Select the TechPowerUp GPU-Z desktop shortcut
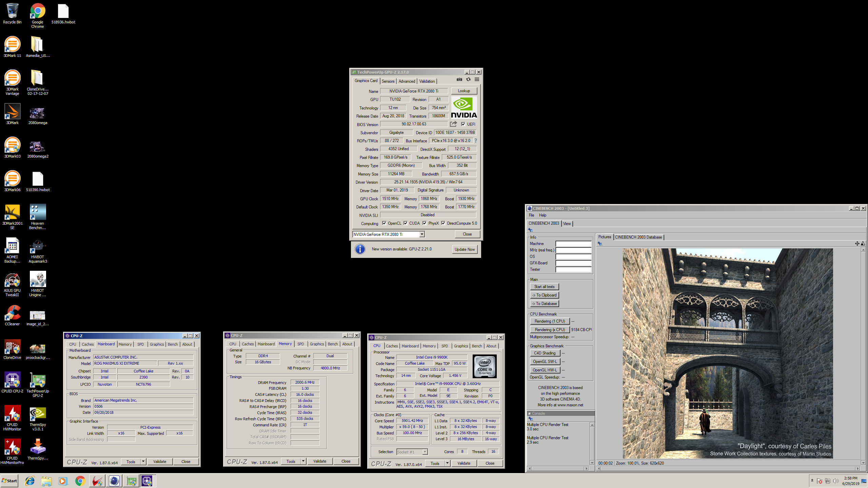This screenshot has width=868, height=488. point(38,384)
